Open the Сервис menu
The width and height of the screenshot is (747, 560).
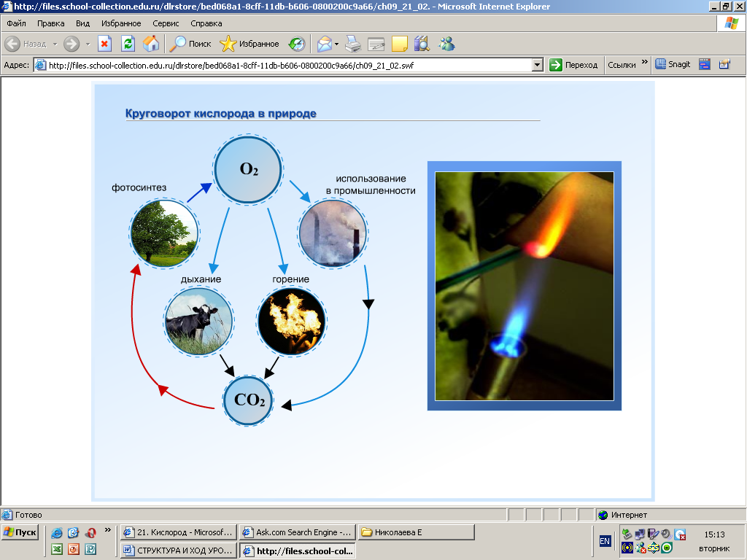(x=166, y=23)
